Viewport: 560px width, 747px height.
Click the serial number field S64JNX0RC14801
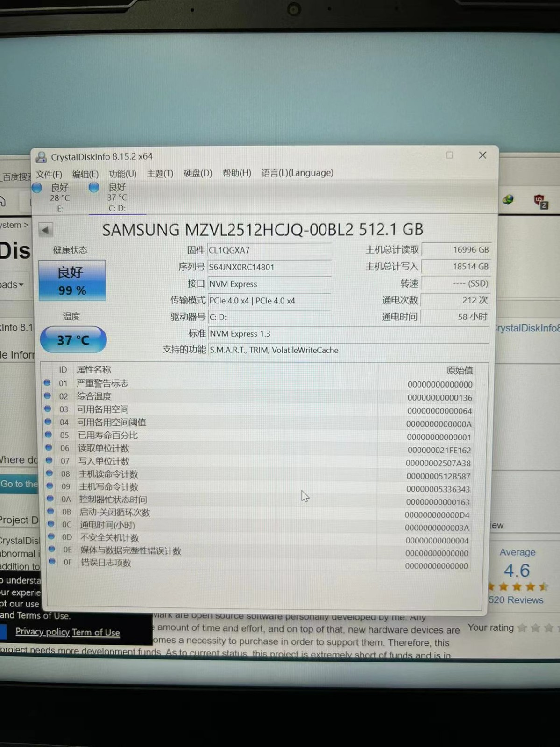pos(269,267)
